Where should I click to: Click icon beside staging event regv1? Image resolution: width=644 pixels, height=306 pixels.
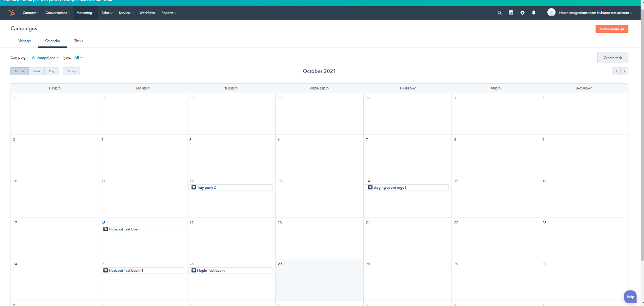[370, 187]
